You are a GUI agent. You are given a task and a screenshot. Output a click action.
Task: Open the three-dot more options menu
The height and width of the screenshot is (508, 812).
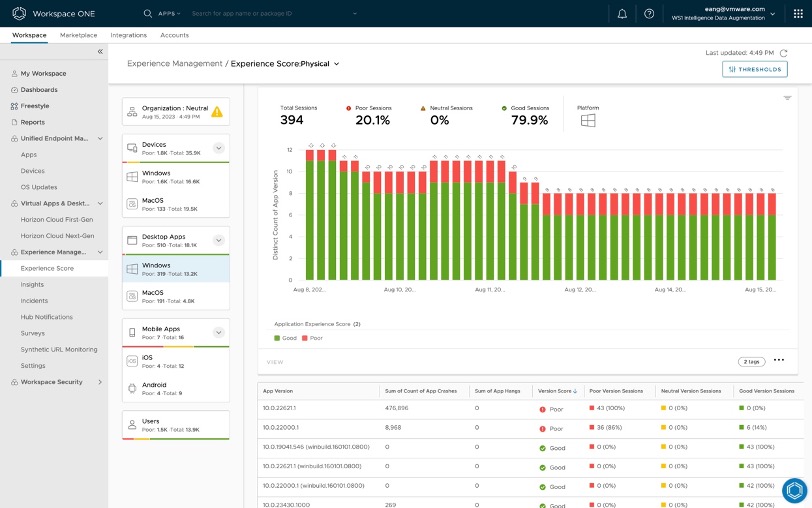coord(779,361)
